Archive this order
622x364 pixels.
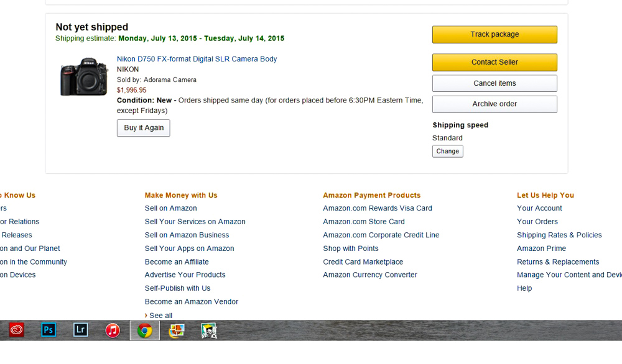click(494, 104)
